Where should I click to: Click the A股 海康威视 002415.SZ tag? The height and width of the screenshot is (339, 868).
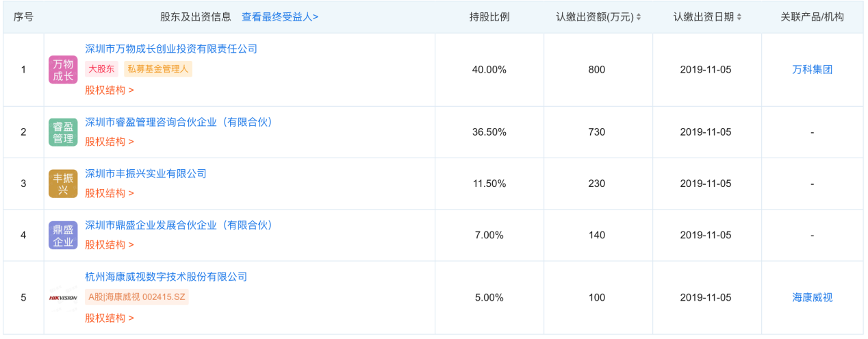(137, 297)
